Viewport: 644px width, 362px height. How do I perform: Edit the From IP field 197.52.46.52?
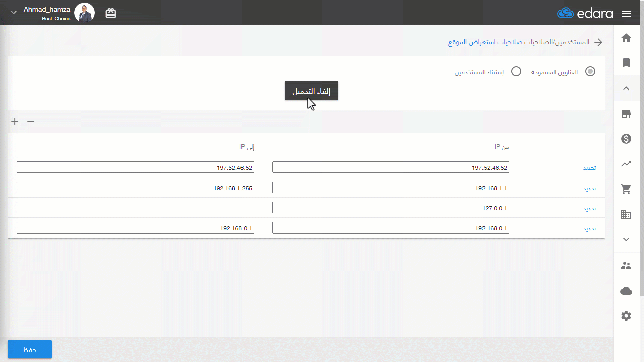(390, 167)
